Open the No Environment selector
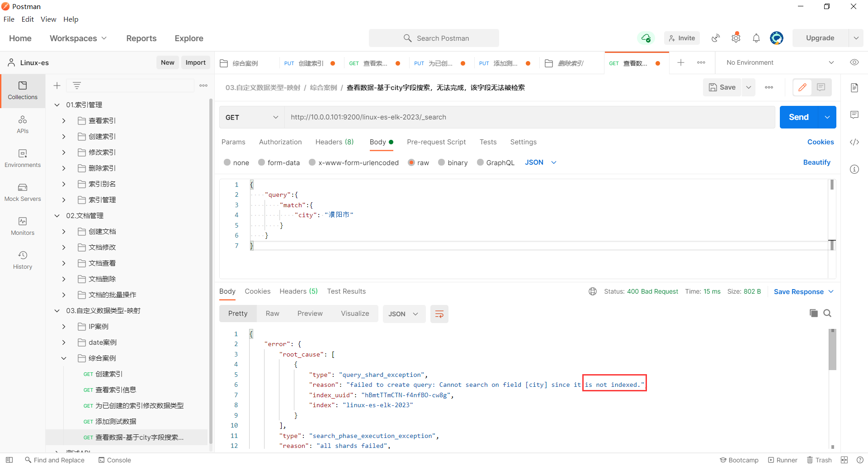The image size is (868, 466). tap(780, 62)
